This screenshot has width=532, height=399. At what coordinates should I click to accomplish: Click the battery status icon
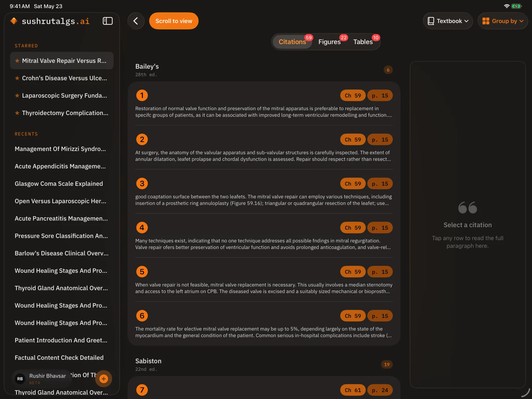(x=516, y=6)
